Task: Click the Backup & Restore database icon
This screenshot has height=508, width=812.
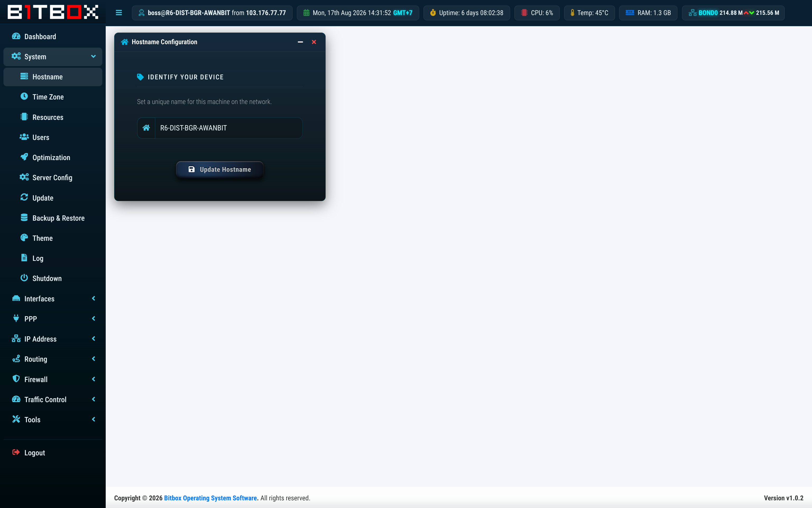Action: pyautogui.click(x=24, y=218)
